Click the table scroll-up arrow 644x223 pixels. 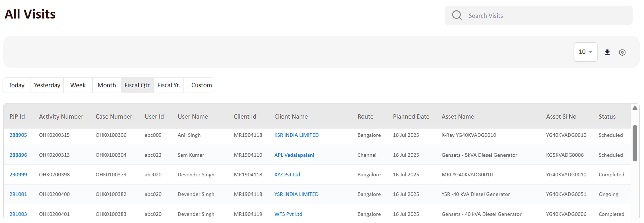click(635, 108)
